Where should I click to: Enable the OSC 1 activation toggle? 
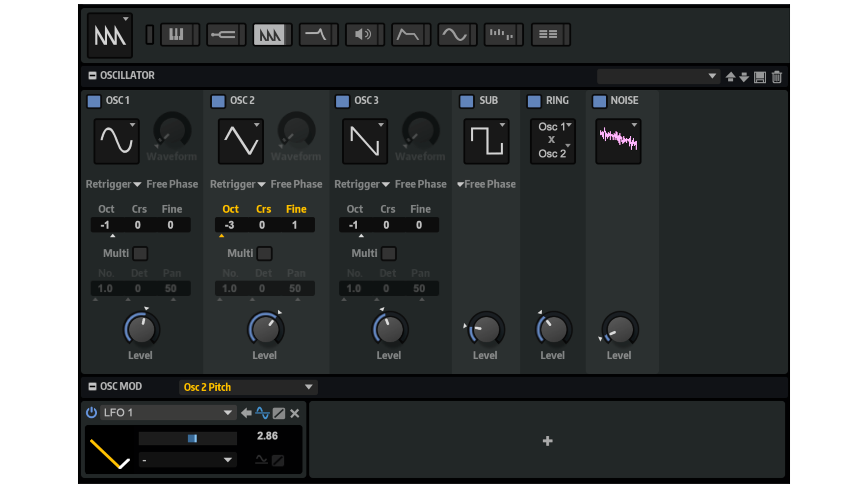93,101
